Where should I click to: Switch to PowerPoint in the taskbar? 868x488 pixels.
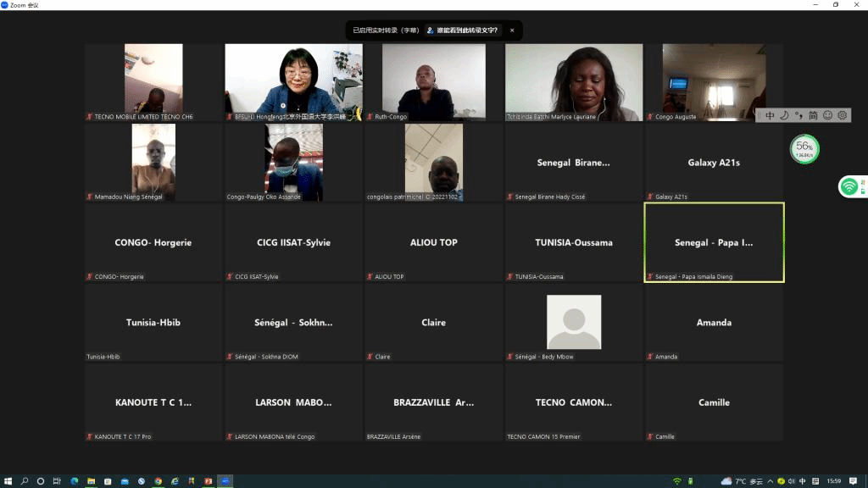coord(208,481)
